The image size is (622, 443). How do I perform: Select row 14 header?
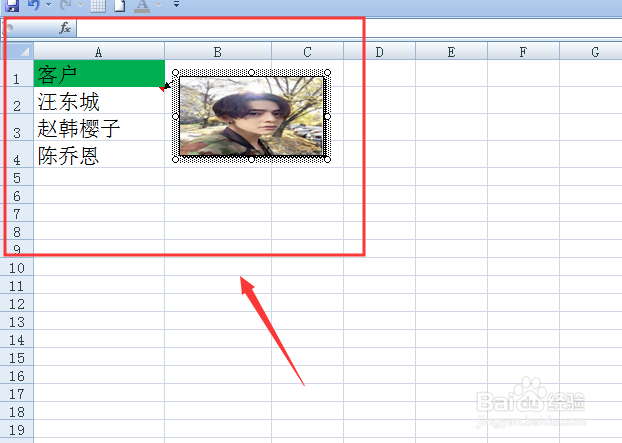[x=17, y=339]
